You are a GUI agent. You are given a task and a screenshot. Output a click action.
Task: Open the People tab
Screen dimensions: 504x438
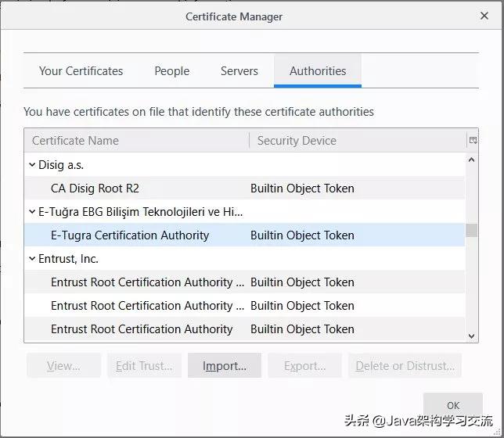(171, 71)
